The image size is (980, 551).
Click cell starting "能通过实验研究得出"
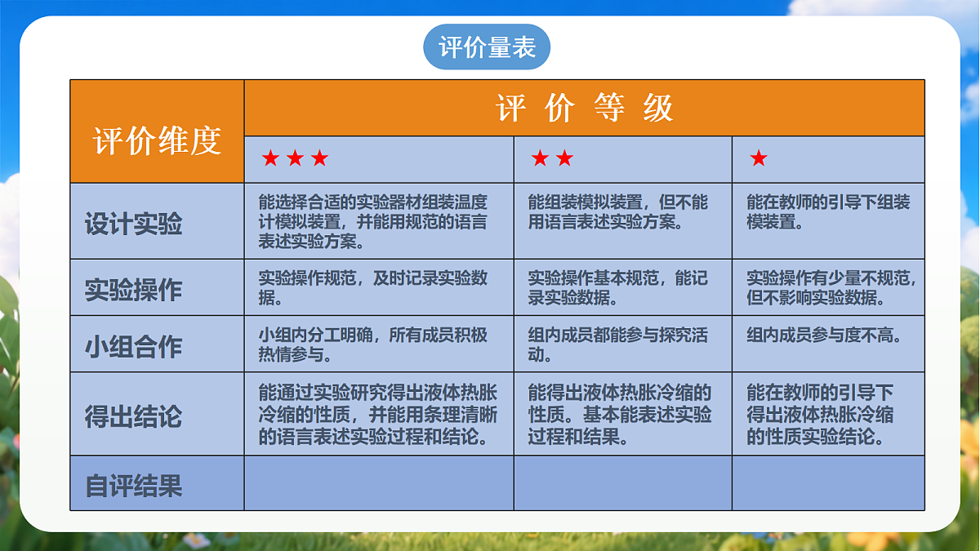pyautogui.click(x=379, y=414)
